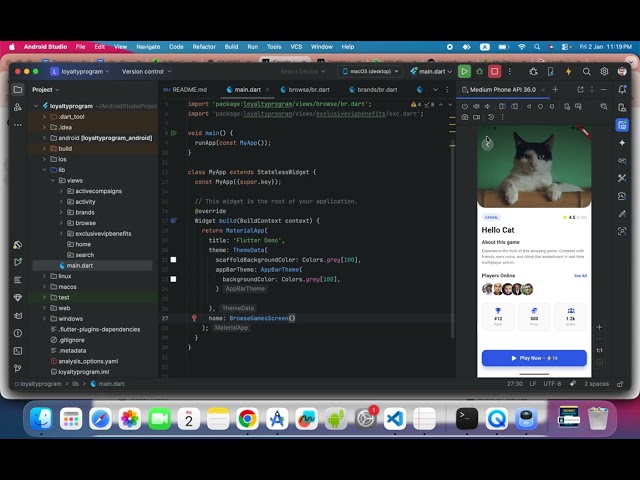Start debugging with the green bug icon

coord(480,71)
